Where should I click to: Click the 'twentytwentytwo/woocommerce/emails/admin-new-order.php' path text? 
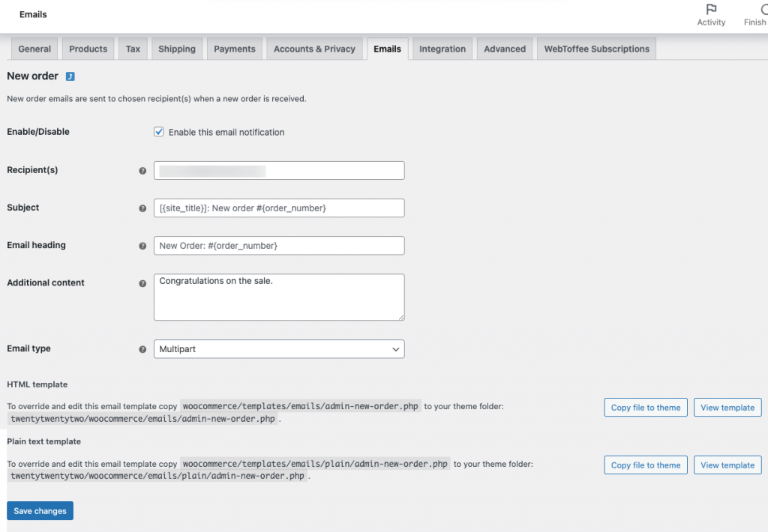142,418
